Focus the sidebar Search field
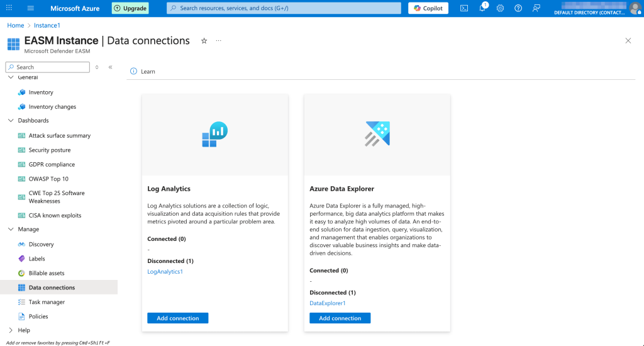Viewport: 644px width, 346px height. click(x=48, y=67)
